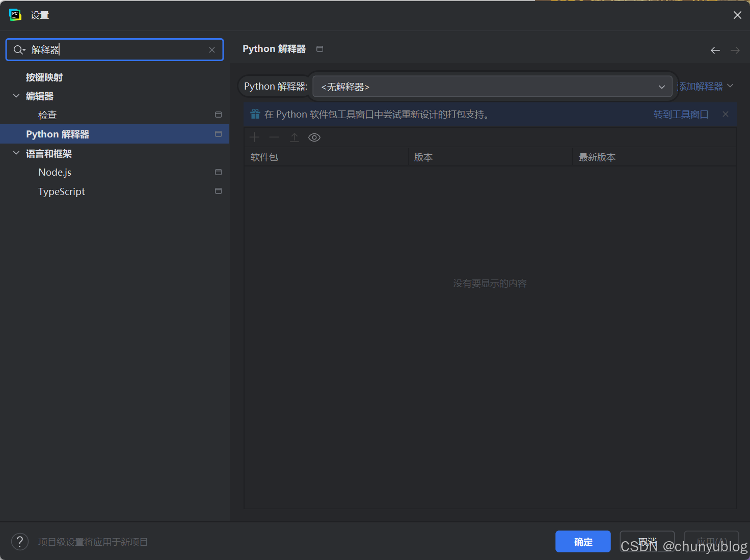Click the search magnifier icon in settings search
Screen dimensions: 750x560
19,49
